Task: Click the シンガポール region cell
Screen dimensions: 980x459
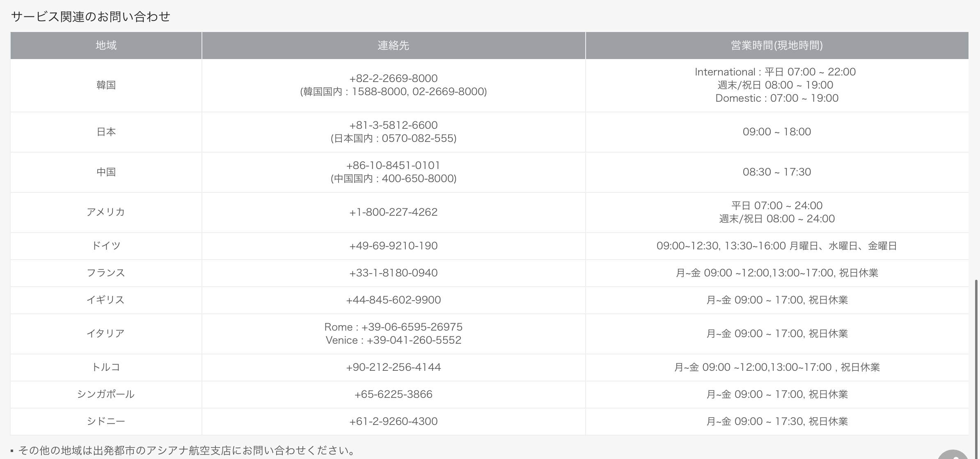Action: click(106, 394)
